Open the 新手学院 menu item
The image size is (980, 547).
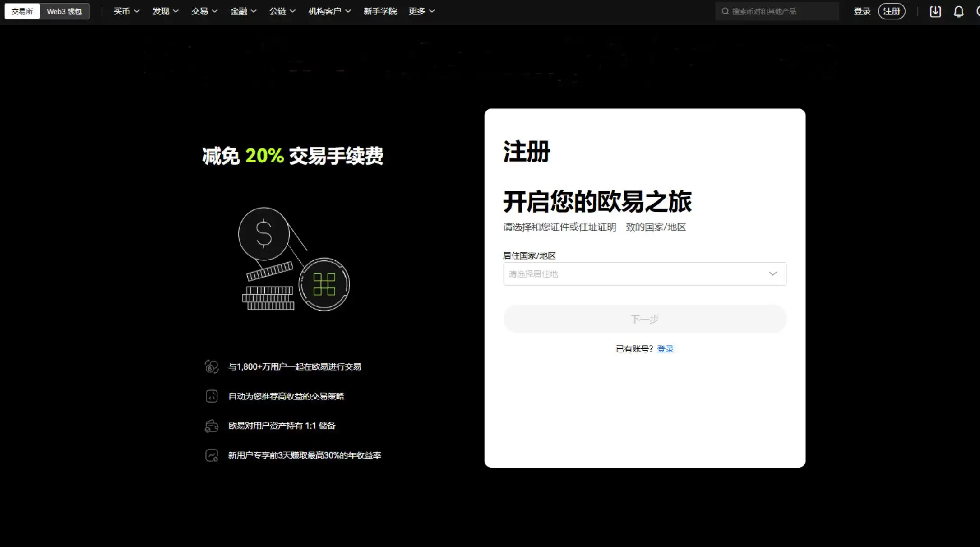(379, 11)
